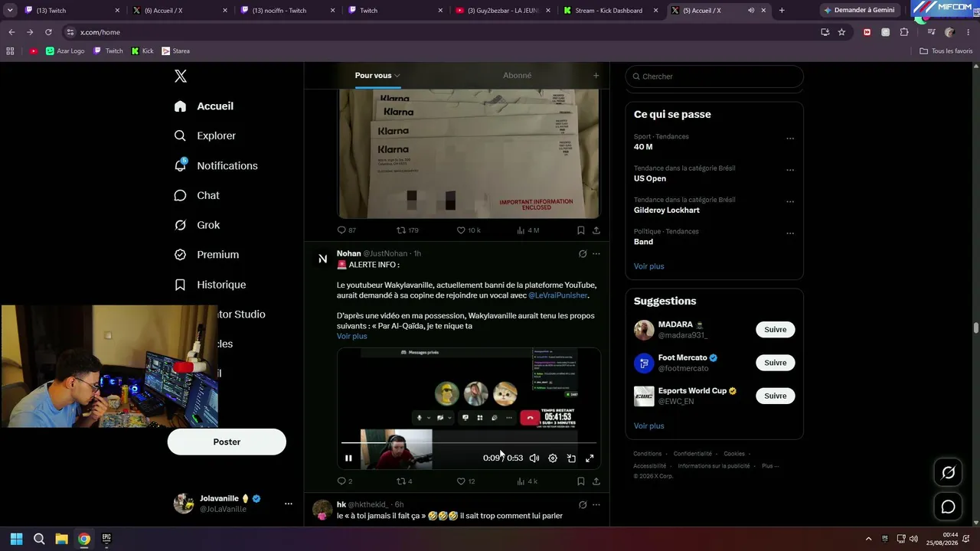Open video settings gear
The width and height of the screenshot is (980, 551).
(553, 458)
